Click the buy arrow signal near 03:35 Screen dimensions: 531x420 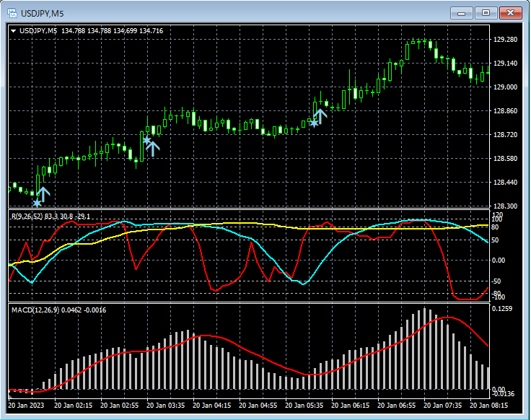(x=153, y=149)
